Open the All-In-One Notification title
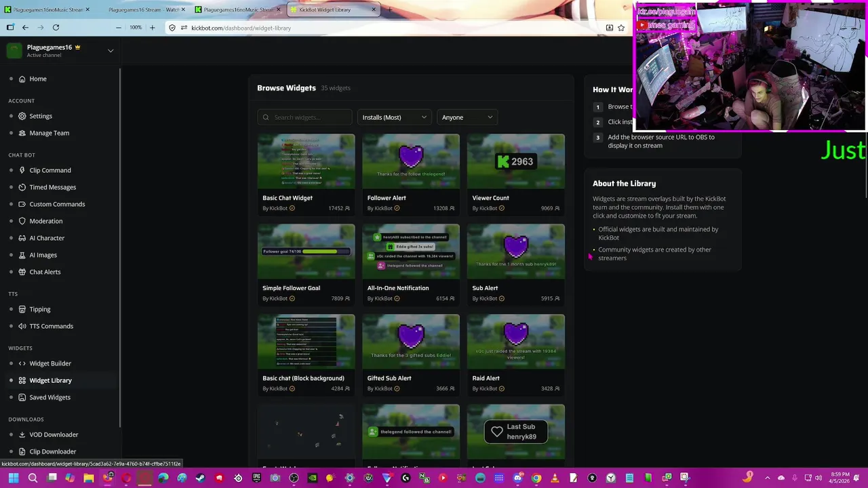868x488 pixels. (398, 288)
